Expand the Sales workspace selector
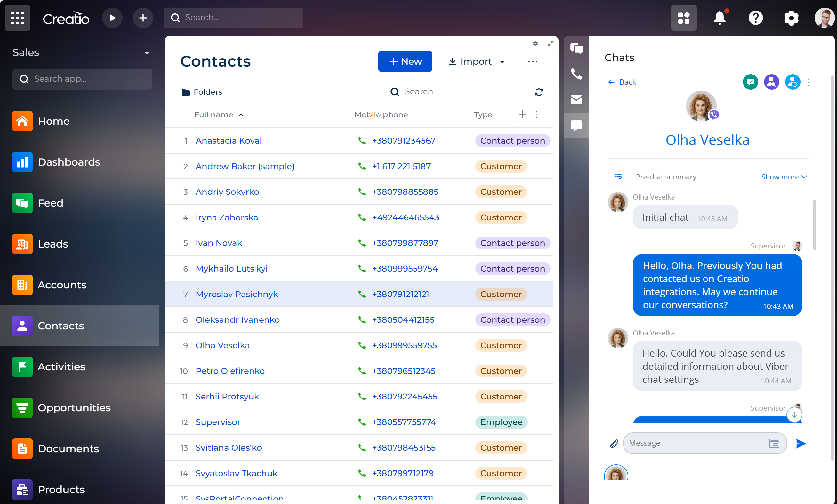This screenshot has height=504, width=837. (147, 53)
